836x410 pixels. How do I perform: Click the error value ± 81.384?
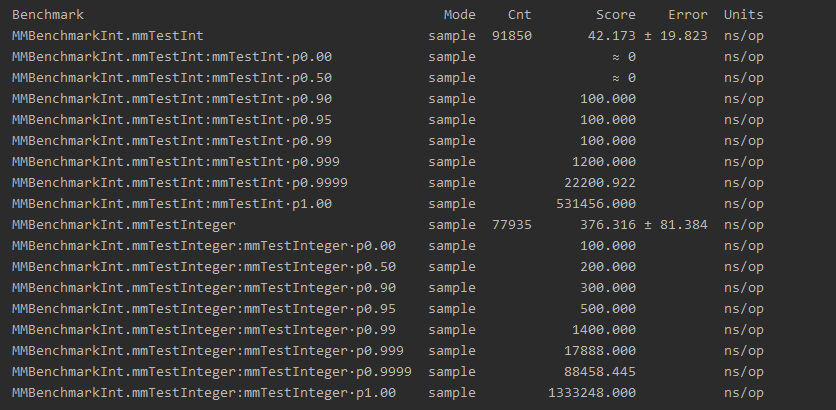(x=676, y=224)
